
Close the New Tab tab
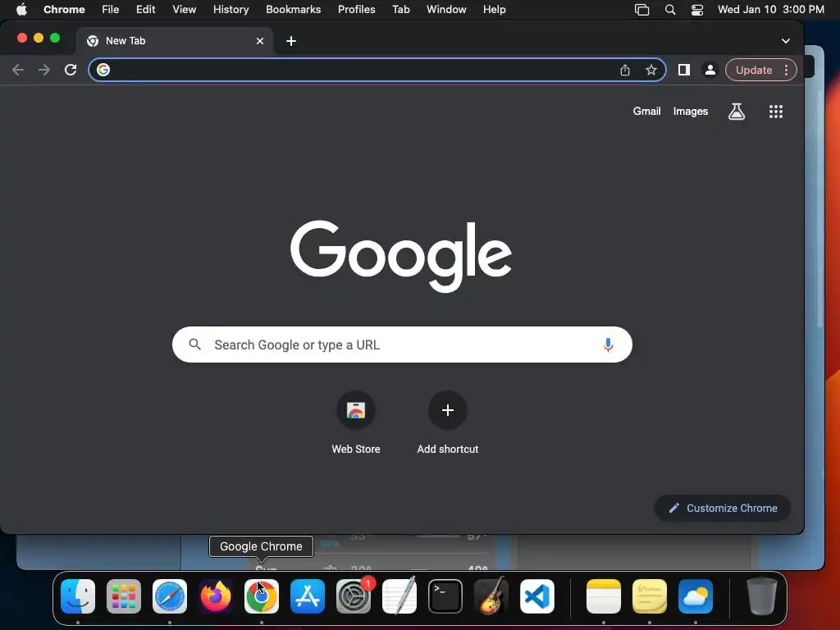[x=260, y=41]
